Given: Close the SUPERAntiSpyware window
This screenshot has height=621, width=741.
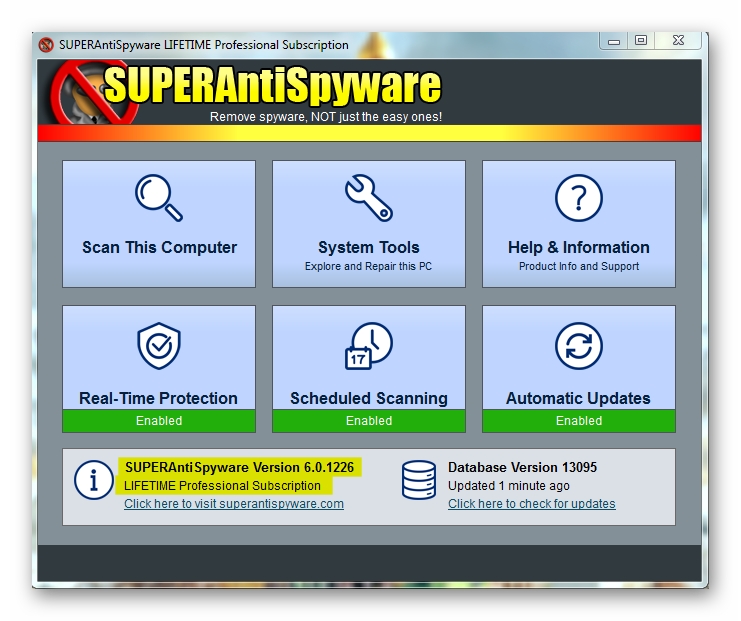Looking at the screenshot, I should (x=678, y=41).
